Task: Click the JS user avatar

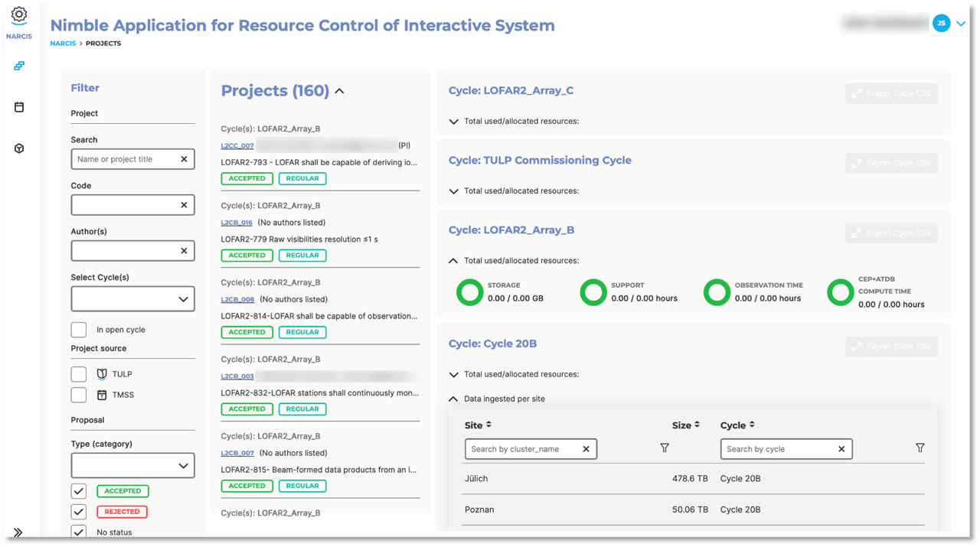Action: [x=941, y=24]
